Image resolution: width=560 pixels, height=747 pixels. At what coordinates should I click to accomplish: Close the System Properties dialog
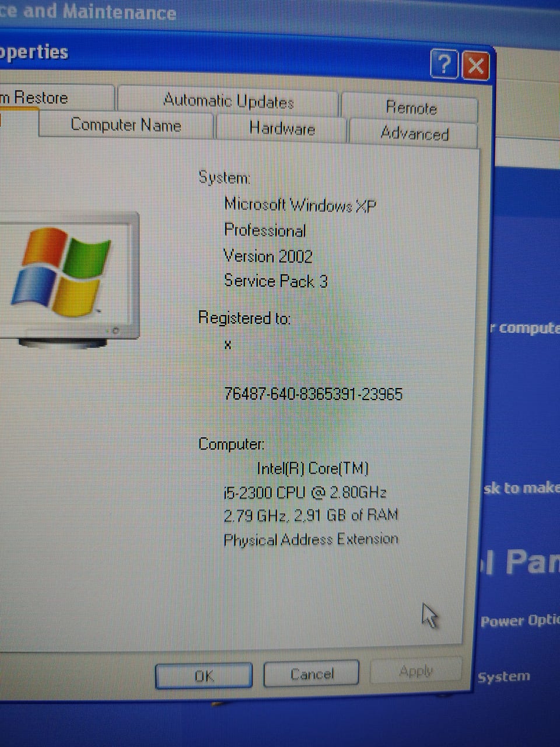pos(475,65)
